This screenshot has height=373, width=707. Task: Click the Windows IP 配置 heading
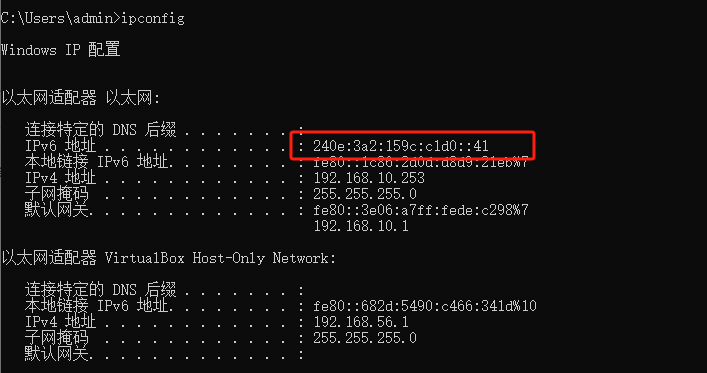[60, 49]
